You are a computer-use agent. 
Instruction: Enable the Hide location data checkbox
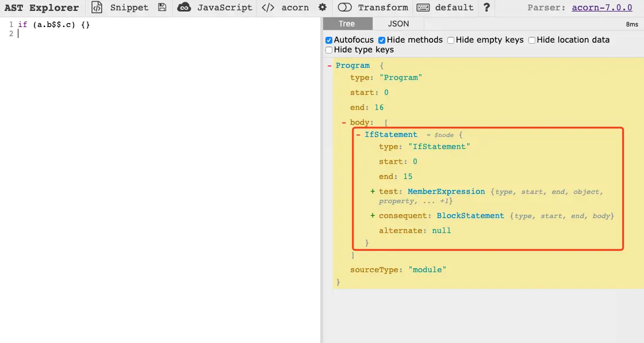coord(531,40)
